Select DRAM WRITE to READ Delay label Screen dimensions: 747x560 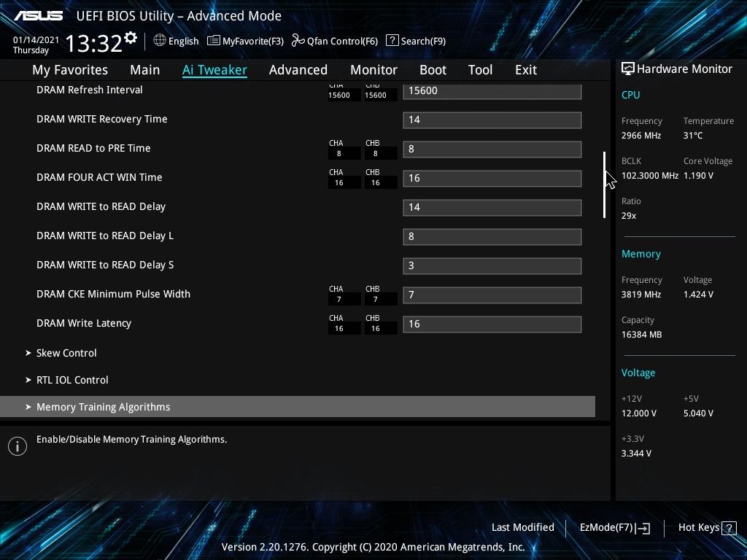pyautogui.click(x=101, y=206)
